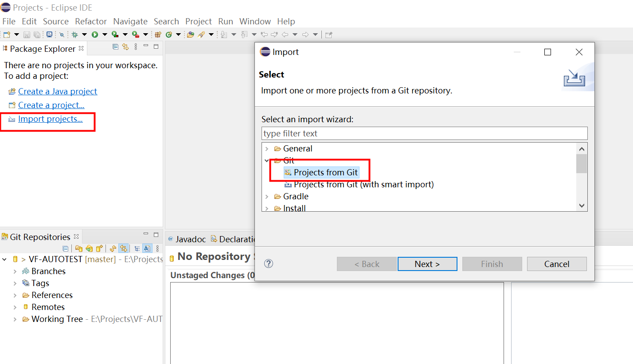
Task: Toggle Link with Editor in Package Explorer
Action: click(x=125, y=47)
